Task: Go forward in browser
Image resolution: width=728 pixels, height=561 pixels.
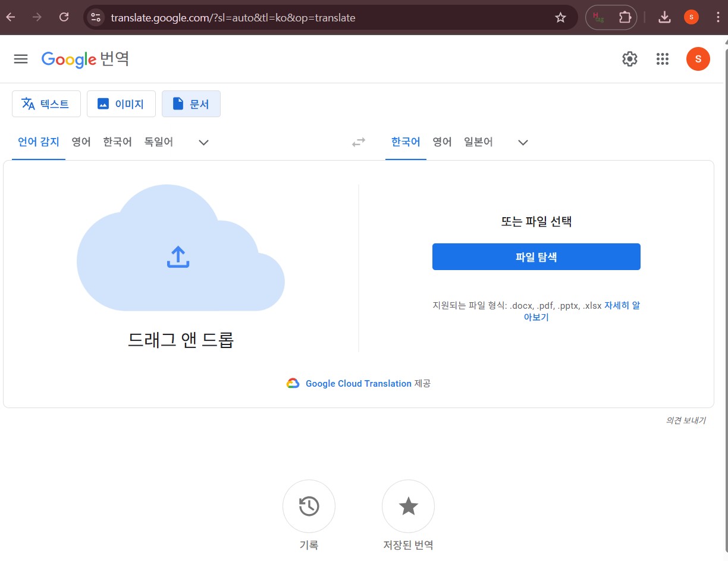Action: [x=37, y=17]
